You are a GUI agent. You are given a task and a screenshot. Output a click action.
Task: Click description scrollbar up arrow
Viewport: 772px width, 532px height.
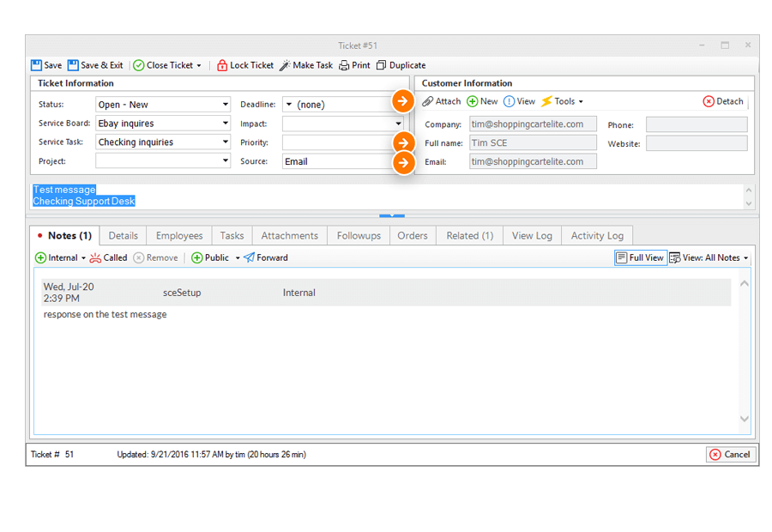click(749, 190)
